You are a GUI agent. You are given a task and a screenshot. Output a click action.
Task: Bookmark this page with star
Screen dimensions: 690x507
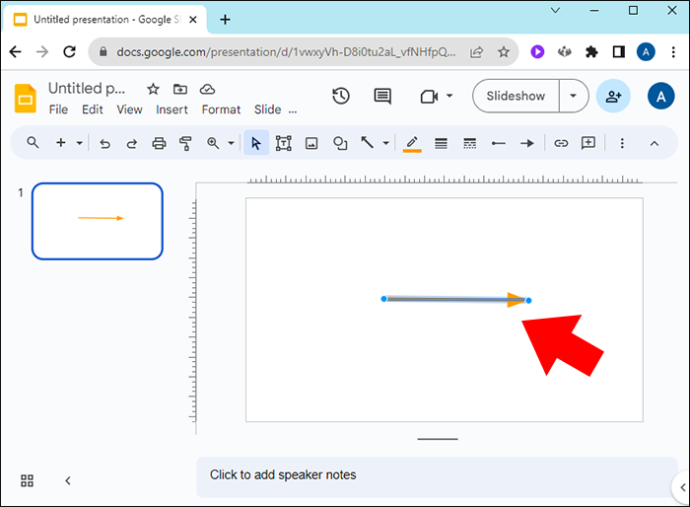point(503,52)
